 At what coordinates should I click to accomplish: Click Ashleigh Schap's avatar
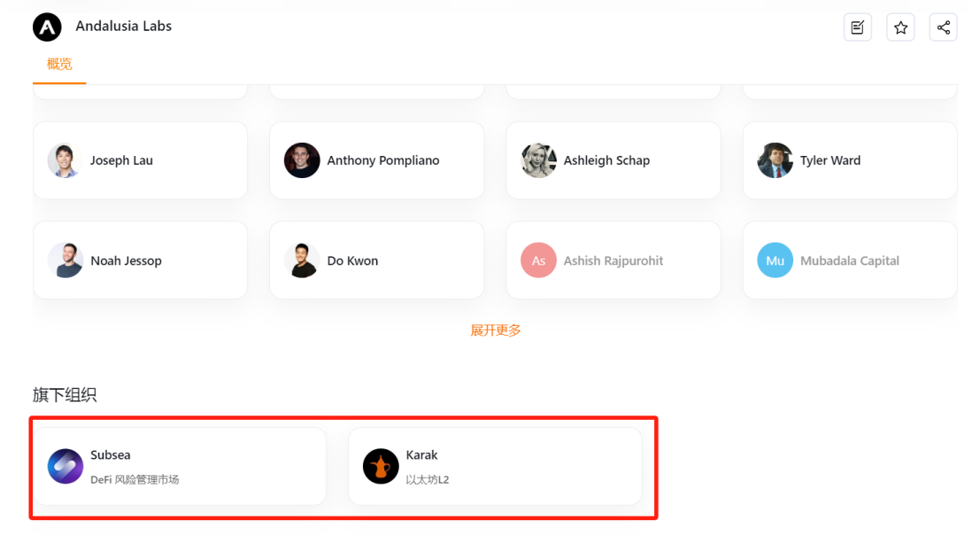538,160
